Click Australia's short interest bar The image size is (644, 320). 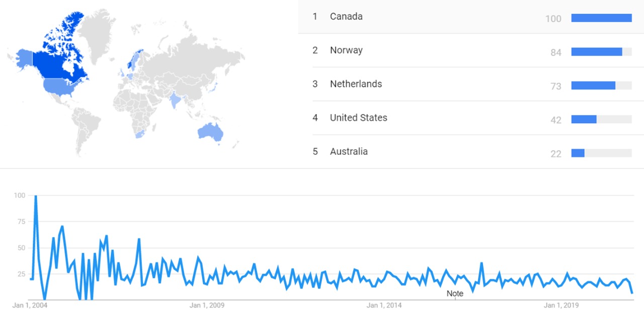(x=578, y=153)
